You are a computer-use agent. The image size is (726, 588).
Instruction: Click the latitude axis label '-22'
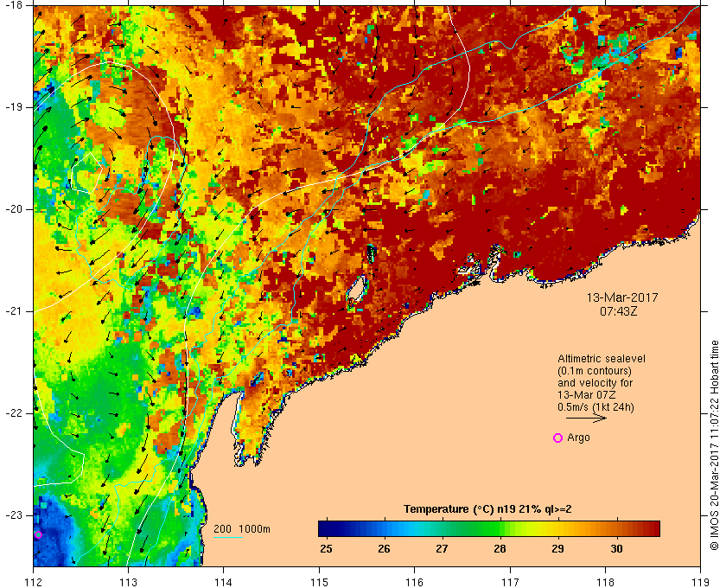(14, 413)
